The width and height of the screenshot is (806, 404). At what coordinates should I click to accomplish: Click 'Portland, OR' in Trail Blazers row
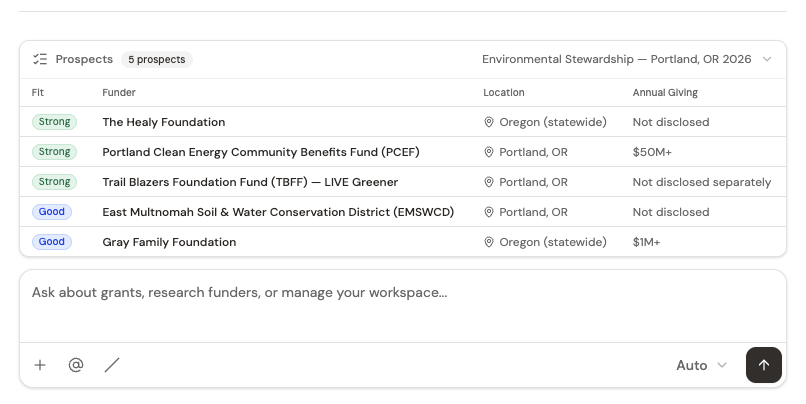pyautogui.click(x=534, y=182)
